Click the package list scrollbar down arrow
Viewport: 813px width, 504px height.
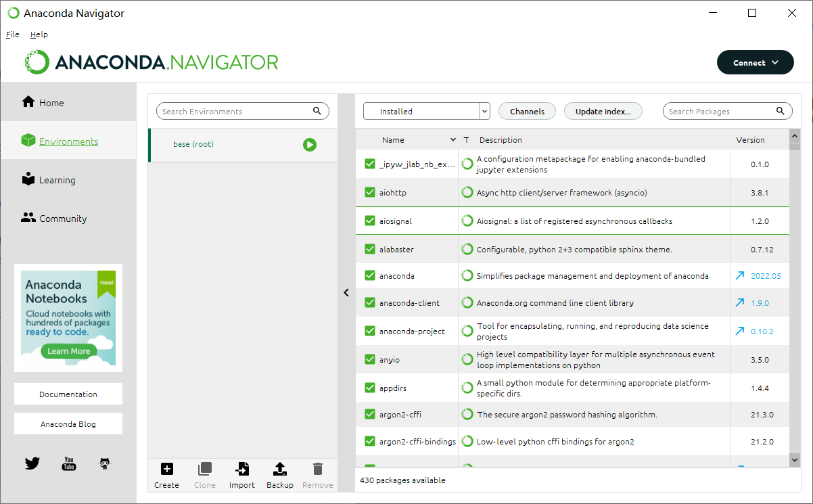click(x=794, y=459)
